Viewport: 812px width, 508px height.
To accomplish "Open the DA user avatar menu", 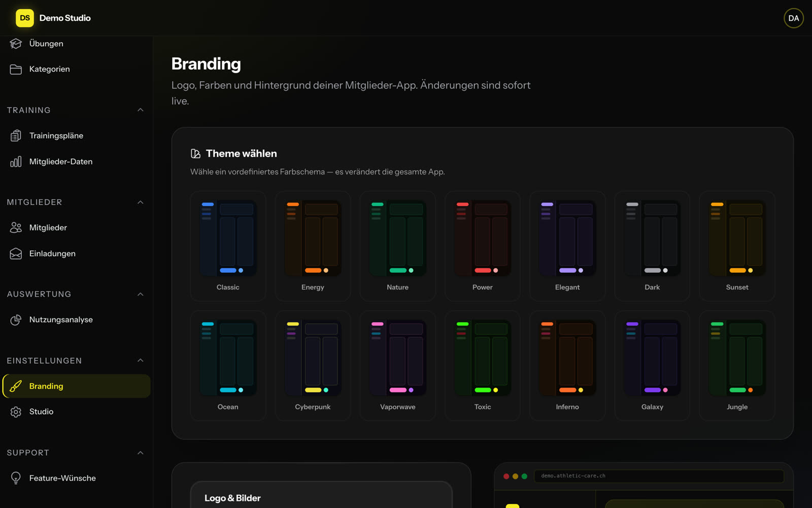I will pyautogui.click(x=794, y=18).
